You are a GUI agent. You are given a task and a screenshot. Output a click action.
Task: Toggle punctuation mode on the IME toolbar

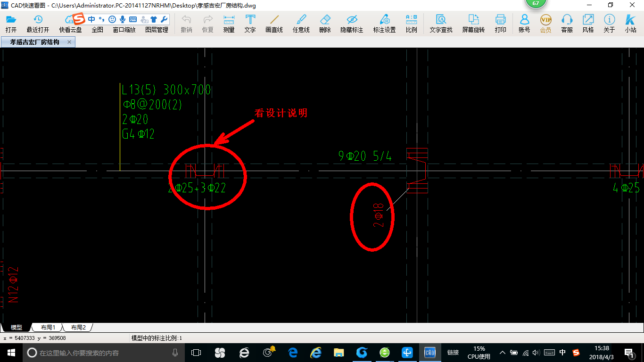point(101,19)
